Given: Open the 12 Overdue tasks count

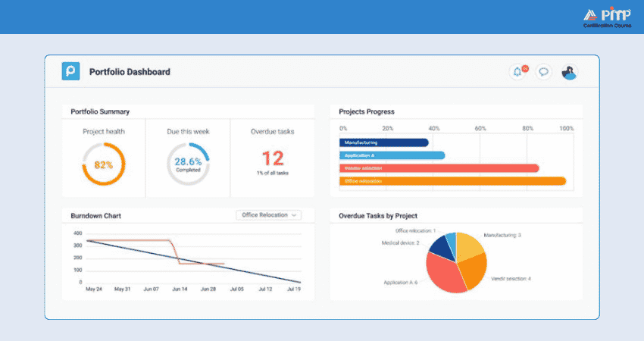Looking at the screenshot, I should [x=273, y=158].
